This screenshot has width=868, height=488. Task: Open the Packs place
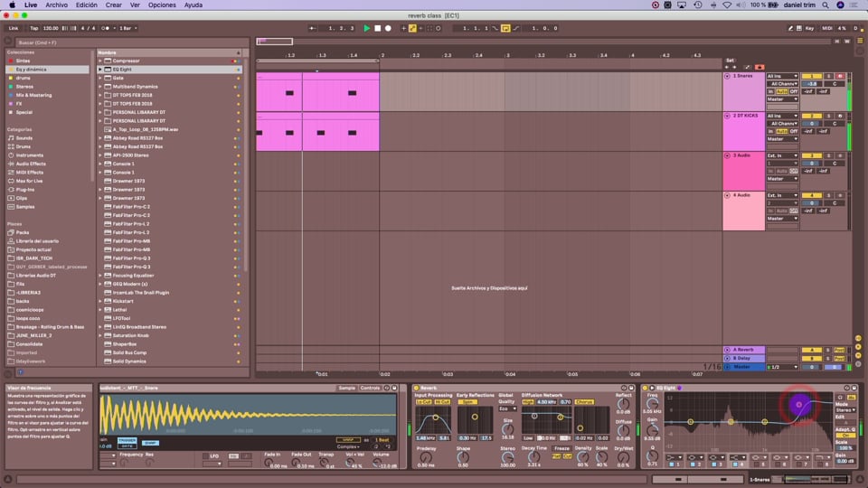22,232
